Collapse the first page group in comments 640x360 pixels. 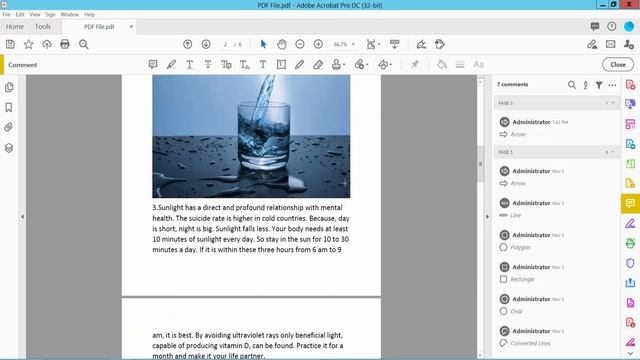coord(613,103)
